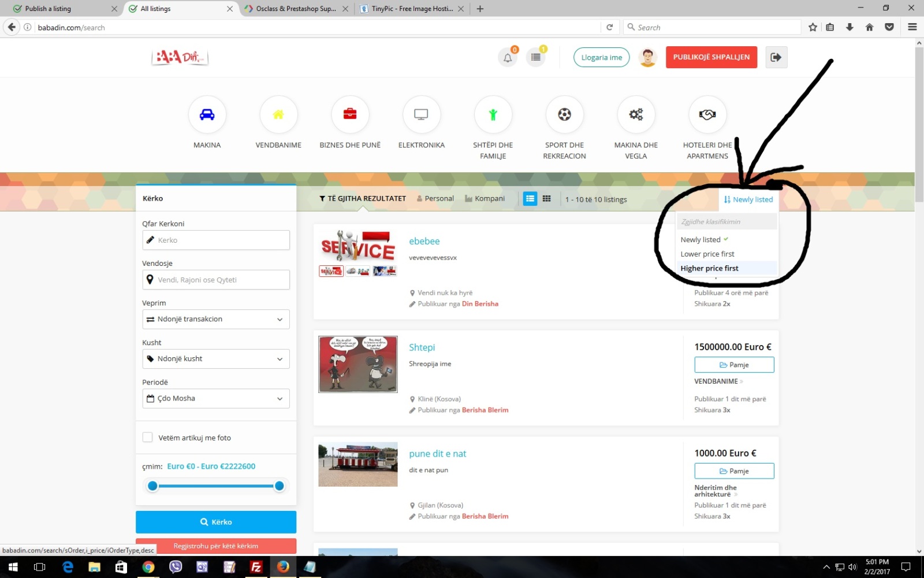Viewport: 924px width, 578px height.
Task: Open the SERVICE listing thumbnail
Action: click(358, 246)
